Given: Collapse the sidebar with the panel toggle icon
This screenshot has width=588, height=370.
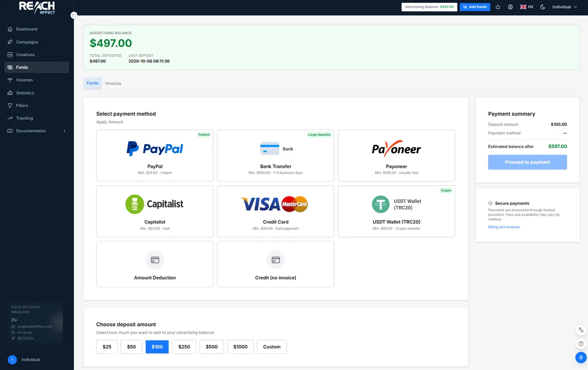Looking at the screenshot, I should point(73,15).
